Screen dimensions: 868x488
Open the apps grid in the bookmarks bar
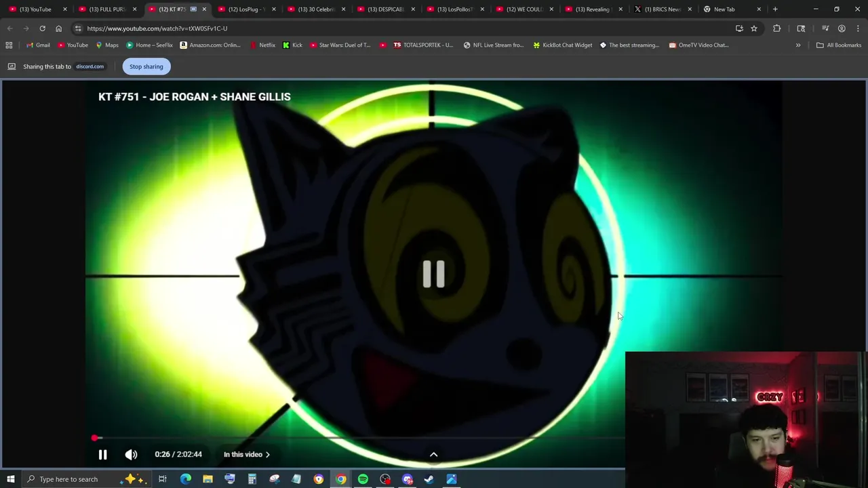[9, 45]
